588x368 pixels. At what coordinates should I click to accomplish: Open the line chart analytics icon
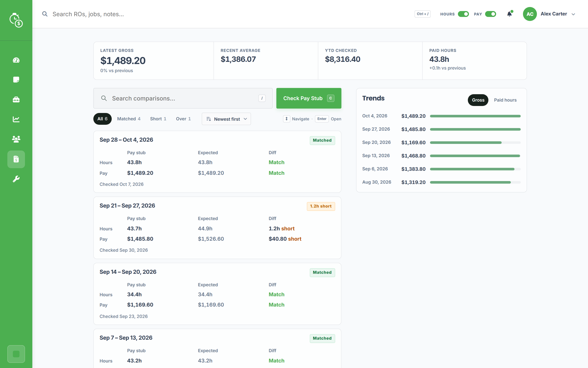coord(16,119)
